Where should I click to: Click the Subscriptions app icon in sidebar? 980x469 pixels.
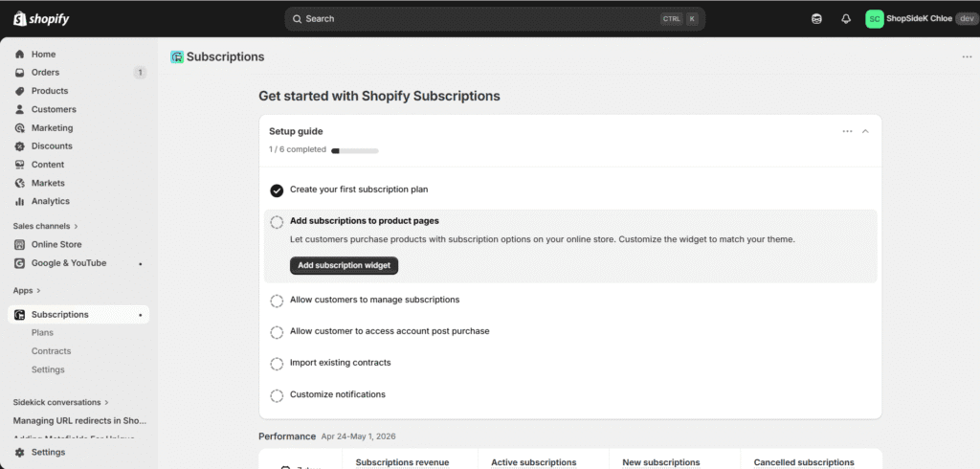tap(19, 315)
